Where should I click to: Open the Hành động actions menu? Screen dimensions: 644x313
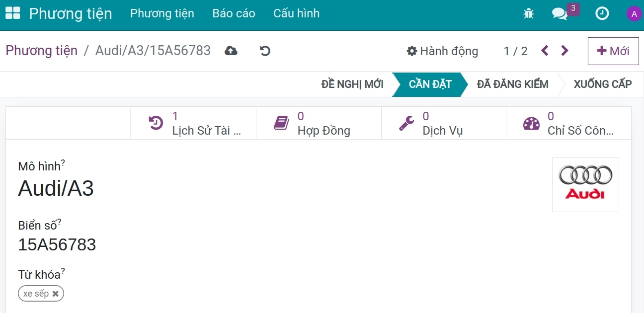click(x=442, y=51)
